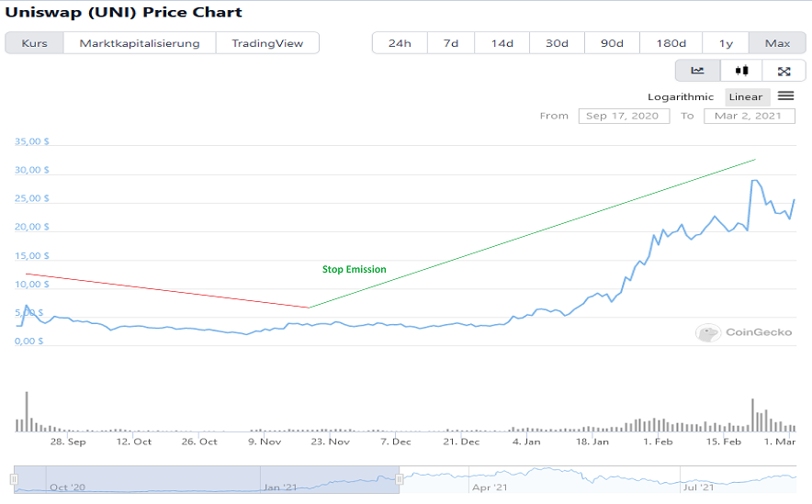Click the 28. Sep date label
The height and width of the screenshot is (504, 812).
(x=68, y=442)
